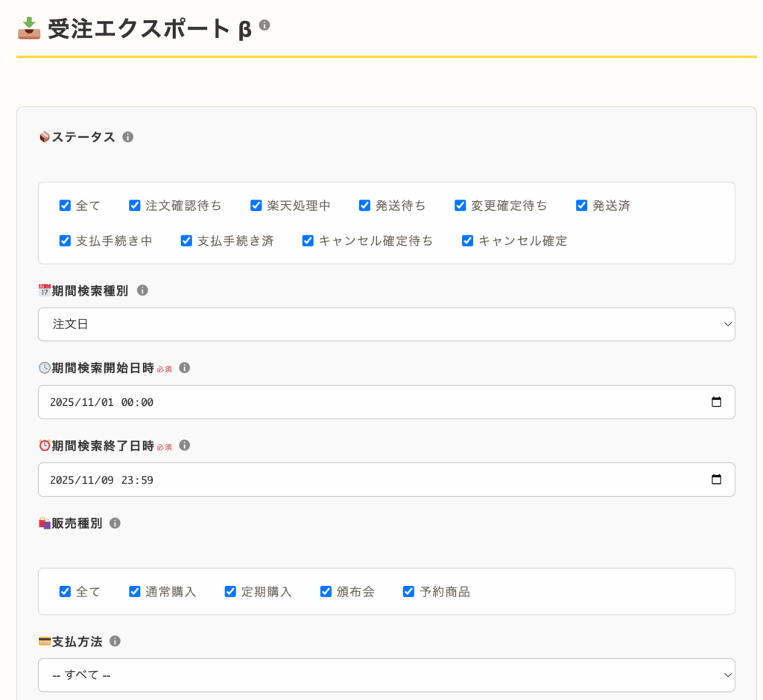
Task: Click info icon beside ステータス label
Action: click(127, 137)
